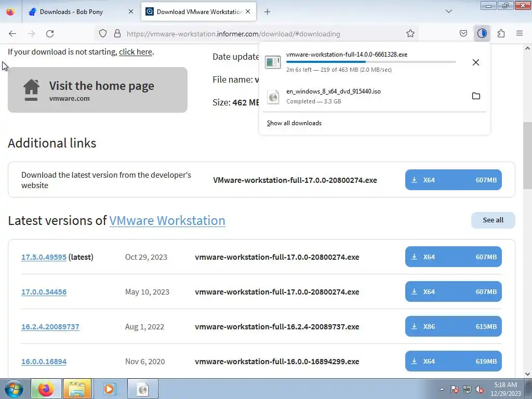Open Save to Pocket icon
The height and width of the screenshot is (399, 532).
coord(463,33)
